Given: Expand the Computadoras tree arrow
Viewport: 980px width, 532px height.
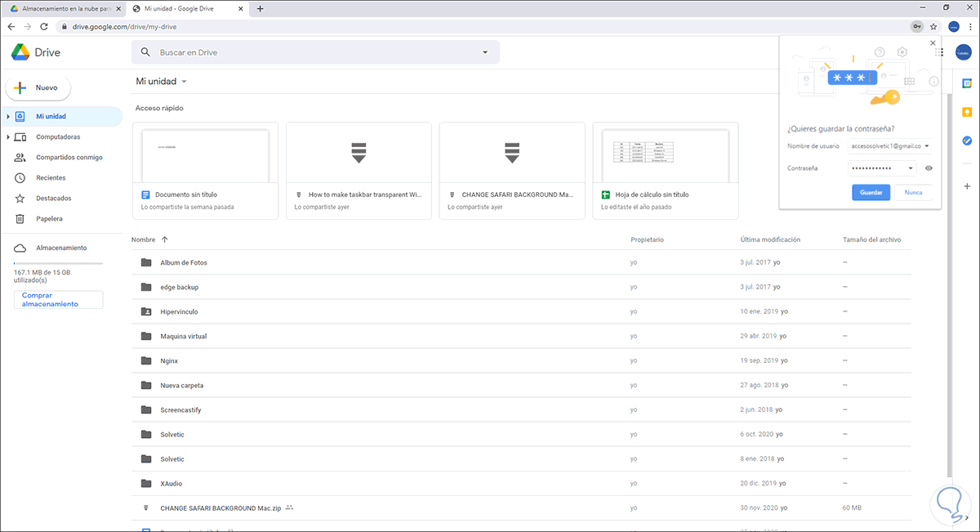Looking at the screenshot, I should coord(7,137).
